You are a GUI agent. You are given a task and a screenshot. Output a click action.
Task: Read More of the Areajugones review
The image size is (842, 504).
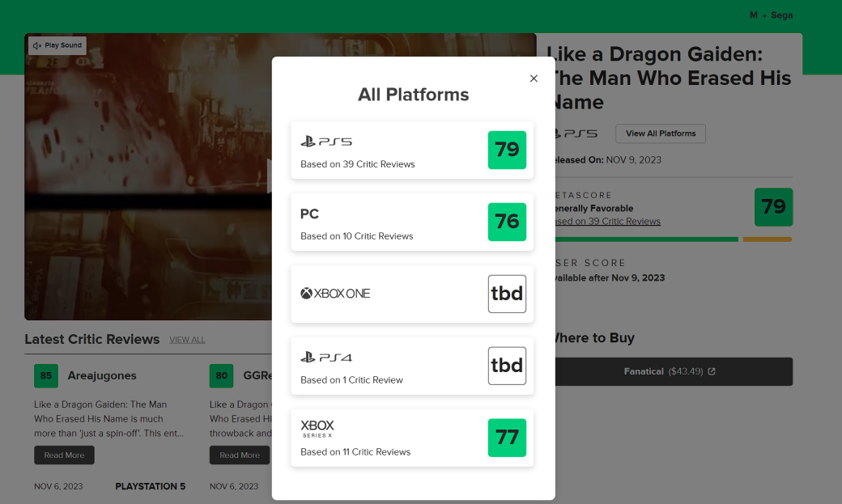[x=65, y=455]
